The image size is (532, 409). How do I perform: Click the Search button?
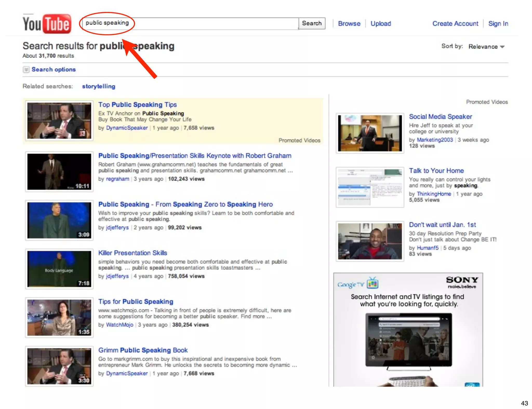click(312, 23)
